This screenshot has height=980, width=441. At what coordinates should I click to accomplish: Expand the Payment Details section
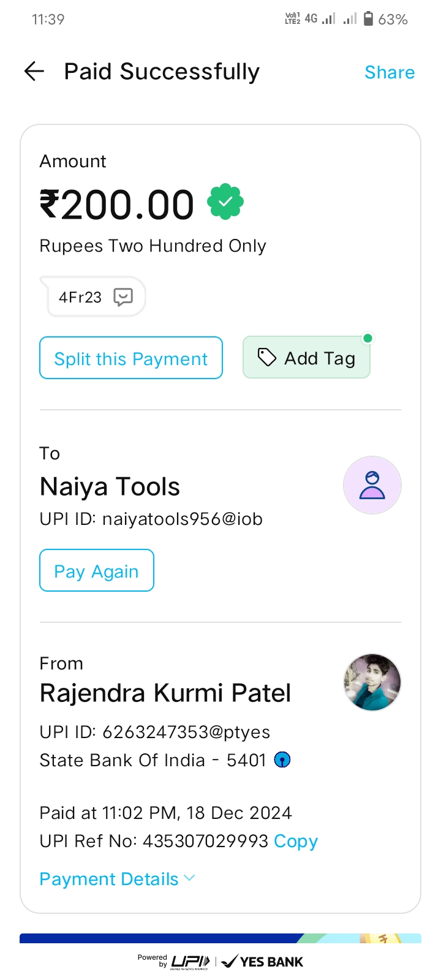(x=109, y=879)
